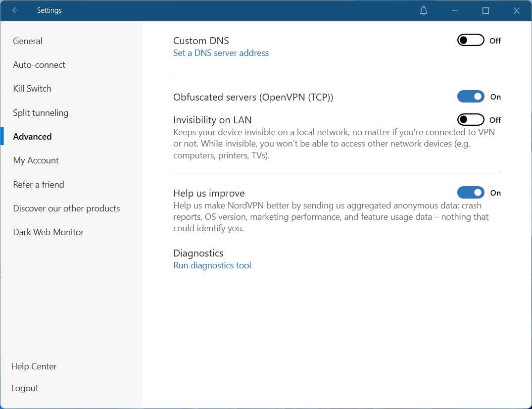Minimize the Settings window
This screenshot has width=532, height=409.
click(455, 10)
